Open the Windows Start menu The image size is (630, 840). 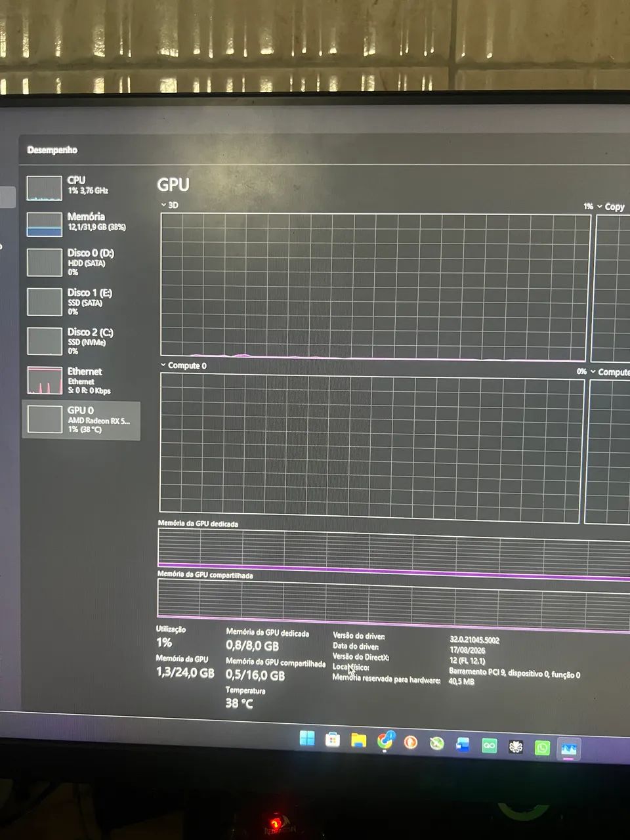tap(306, 738)
